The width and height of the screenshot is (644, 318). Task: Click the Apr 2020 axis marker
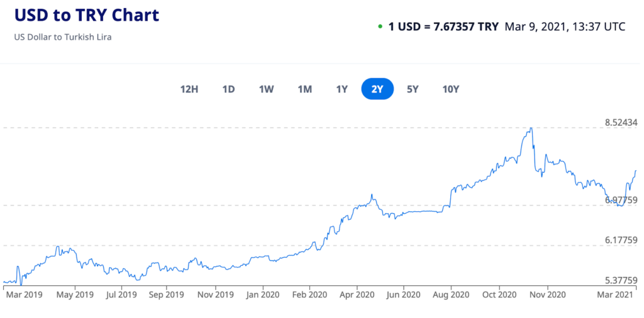coord(357,295)
